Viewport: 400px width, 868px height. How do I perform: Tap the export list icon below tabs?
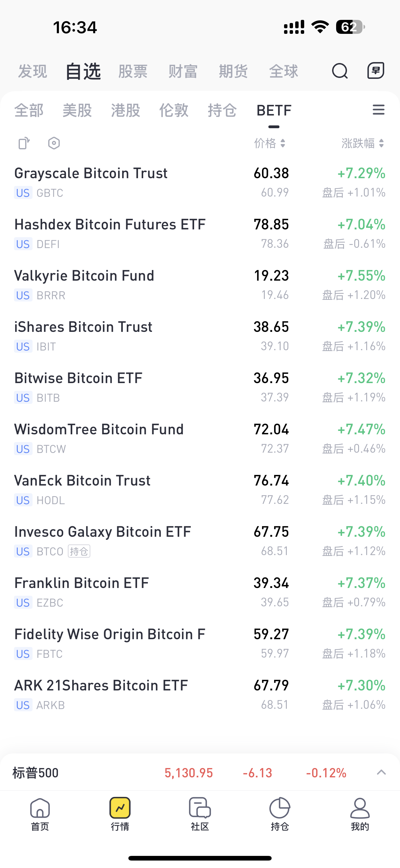tap(24, 143)
